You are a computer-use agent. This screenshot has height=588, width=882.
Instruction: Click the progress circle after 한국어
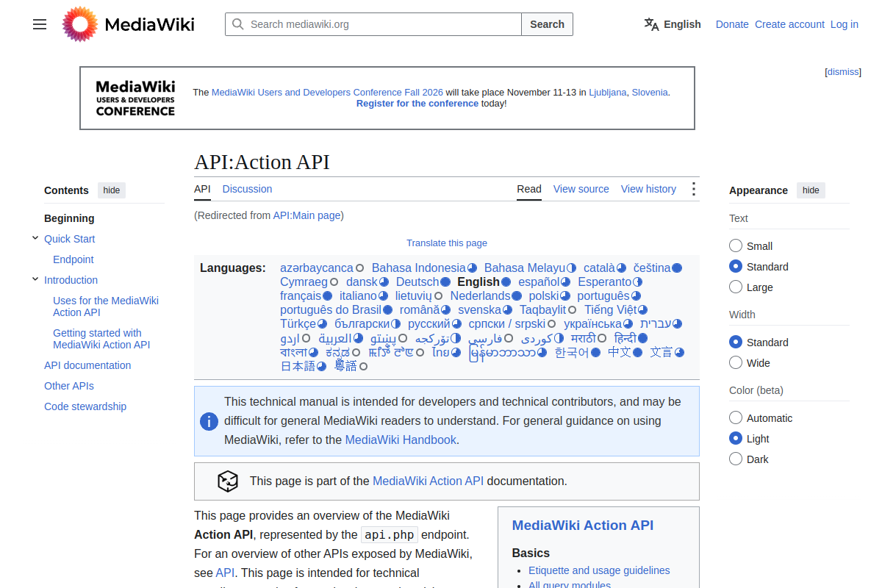coord(595,352)
